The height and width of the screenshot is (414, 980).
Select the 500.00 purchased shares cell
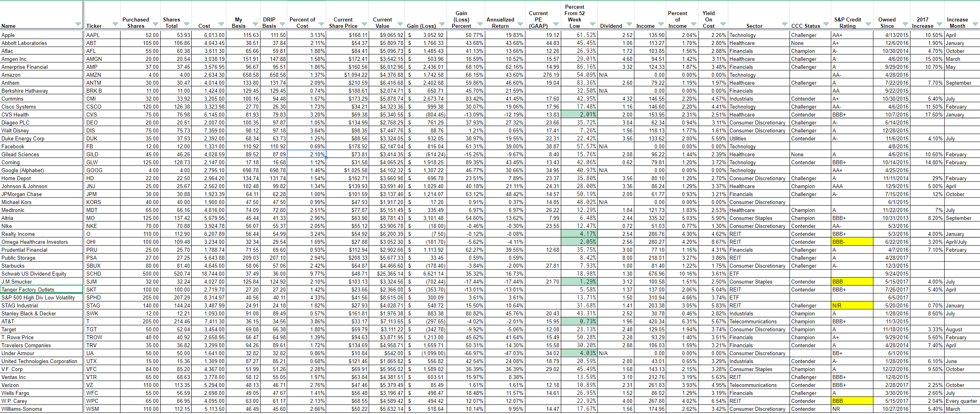click(140, 274)
